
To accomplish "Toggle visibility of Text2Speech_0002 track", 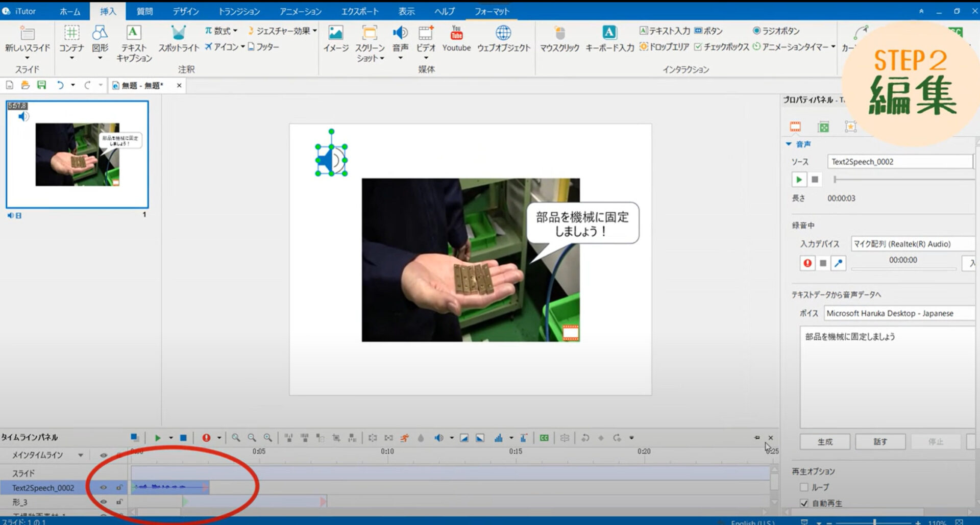I will click(104, 488).
